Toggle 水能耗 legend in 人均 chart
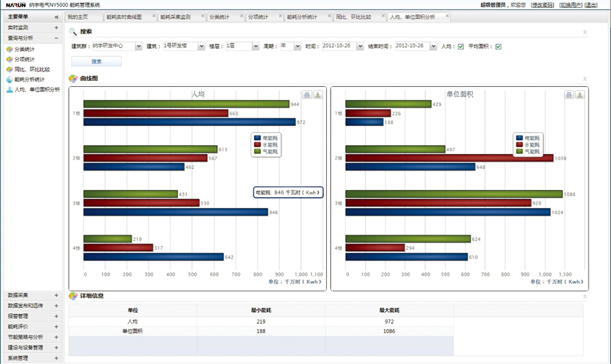 pyautogui.click(x=266, y=144)
